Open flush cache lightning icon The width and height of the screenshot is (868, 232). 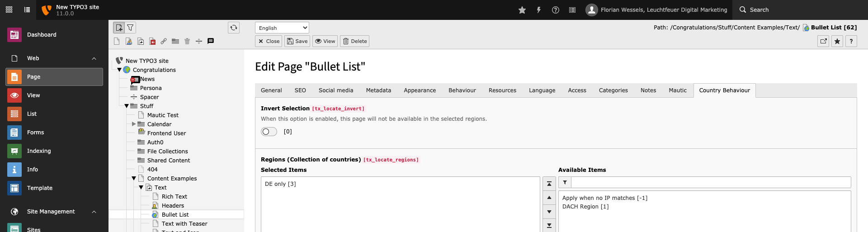pyautogui.click(x=539, y=10)
